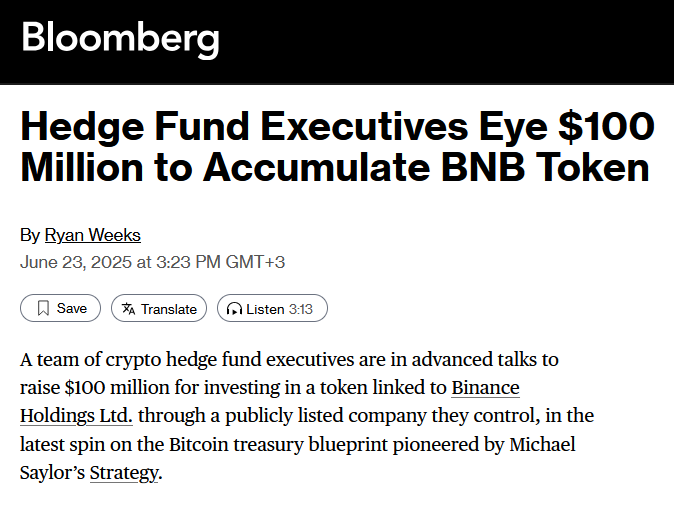Click the black header bar right of the logo
The image size is (674, 514).
click(x=450, y=40)
